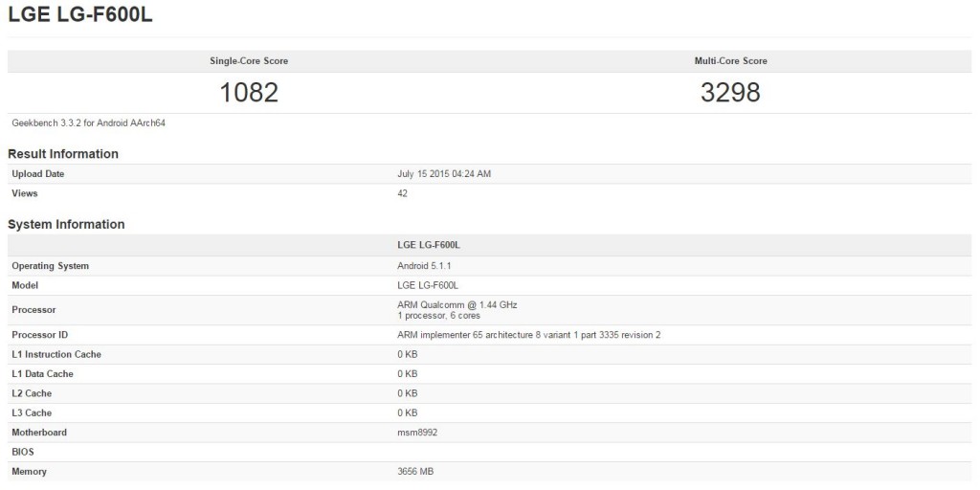
Task: Click the Model row label
Action: click(25, 285)
